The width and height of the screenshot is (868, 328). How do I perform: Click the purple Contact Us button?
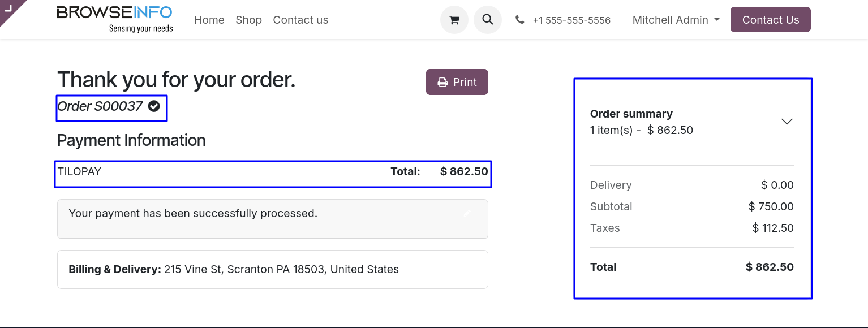point(771,20)
